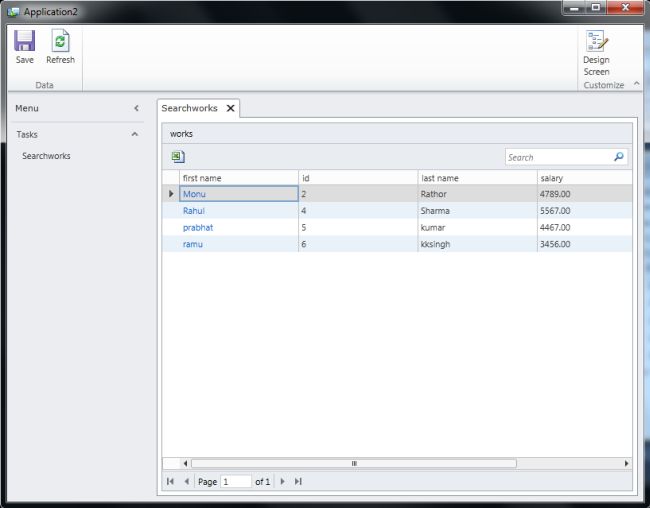Click the salary cell 4789.00
This screenshot has height=508, width=650.
pyautogui.click(x=585, y=194)
